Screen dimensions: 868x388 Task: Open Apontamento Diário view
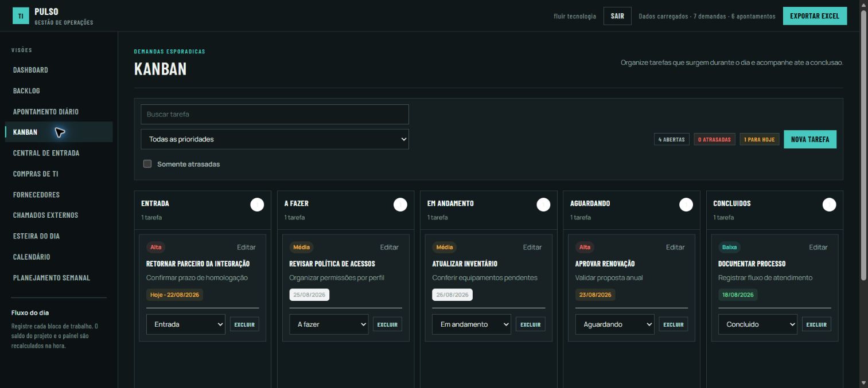click(59, 112)
